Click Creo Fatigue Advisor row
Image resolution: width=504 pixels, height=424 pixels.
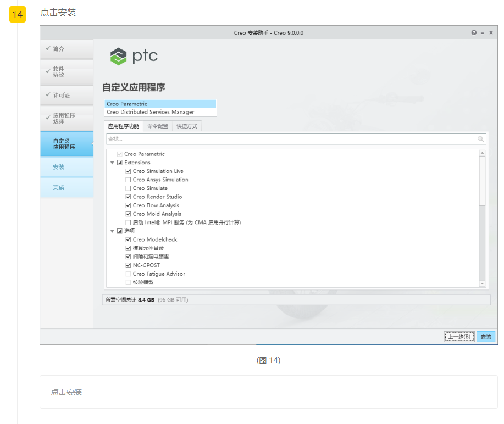[159, 274]
